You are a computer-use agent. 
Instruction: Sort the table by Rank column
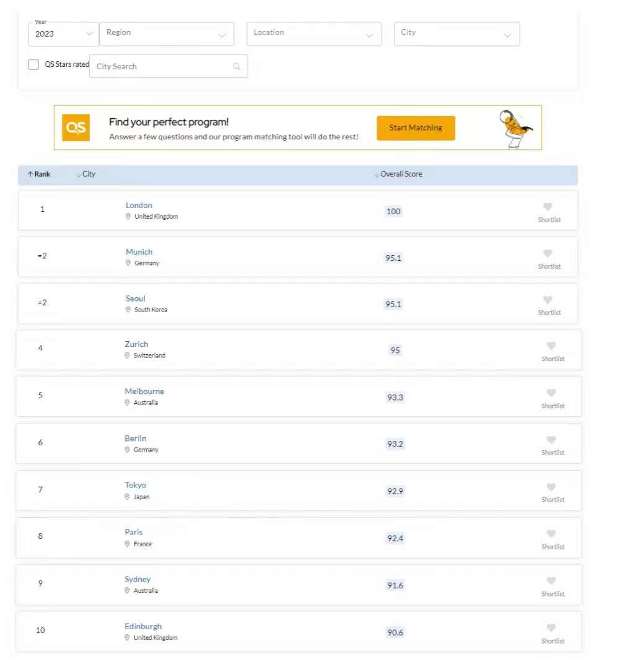click(39, 175)
